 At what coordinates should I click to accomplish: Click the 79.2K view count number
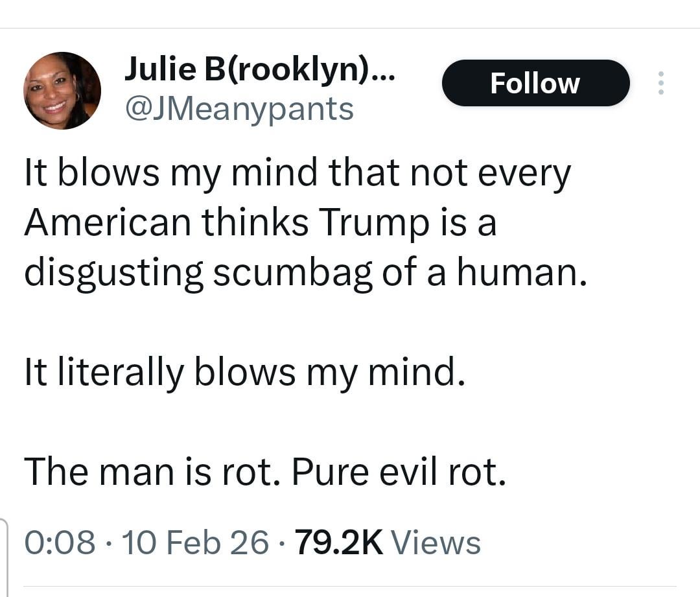pos(338,542)
